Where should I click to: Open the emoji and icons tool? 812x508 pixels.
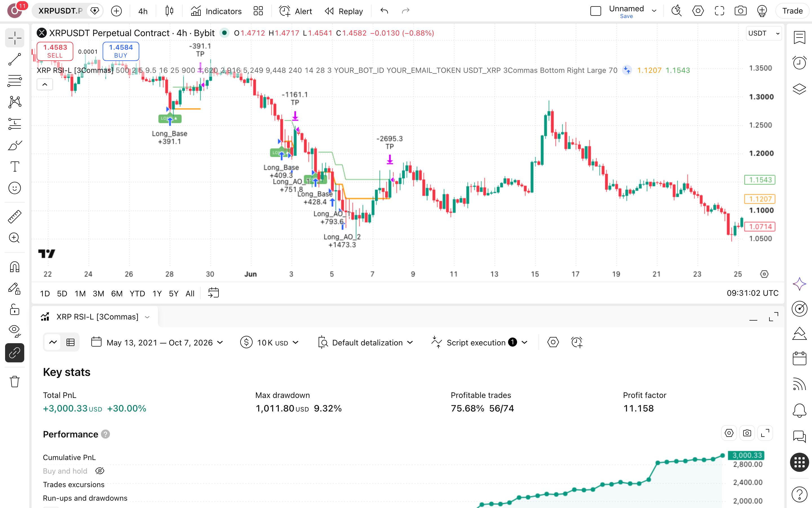[x=14, y=188]
